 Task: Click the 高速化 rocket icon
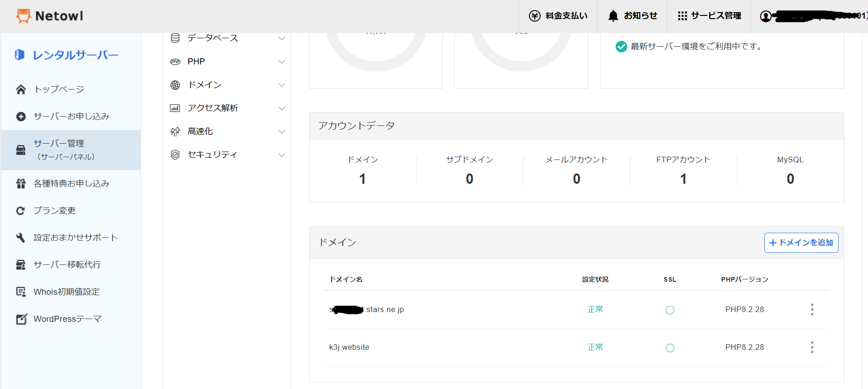click(x=175, y=132)
